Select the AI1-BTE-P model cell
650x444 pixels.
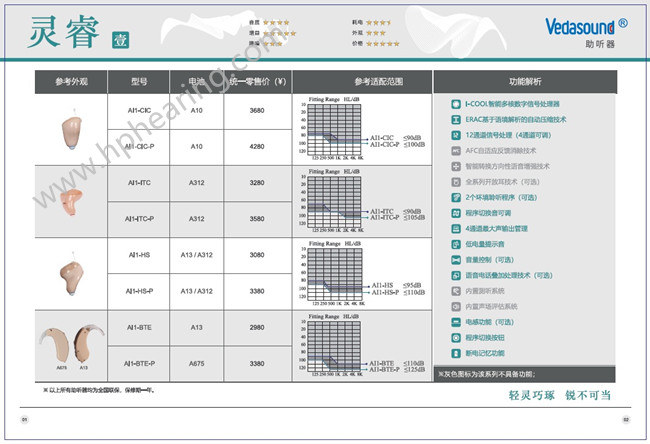(139, 364)
